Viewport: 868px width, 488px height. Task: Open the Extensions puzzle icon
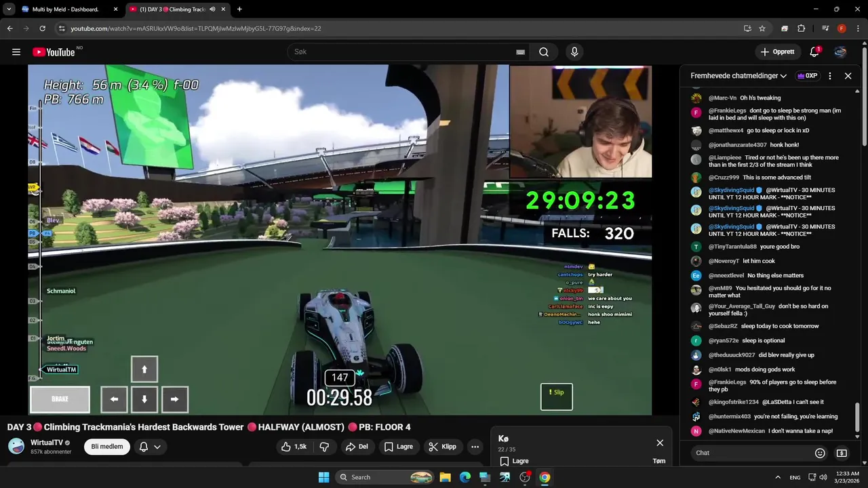pos(802,28)
